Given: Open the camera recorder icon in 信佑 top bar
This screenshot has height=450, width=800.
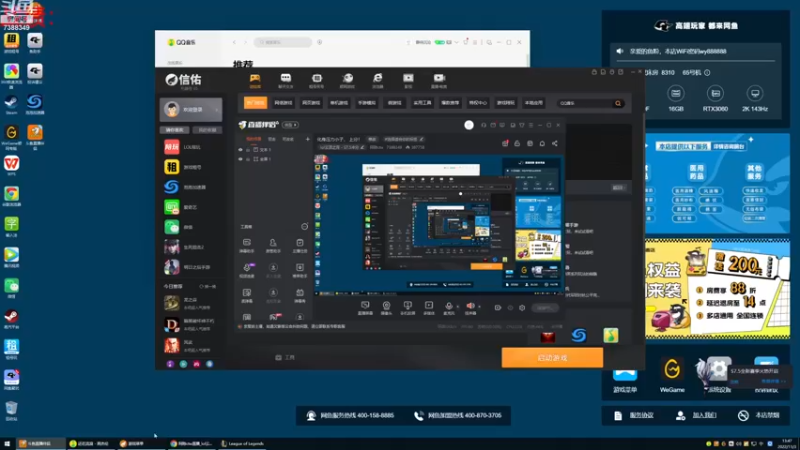Looking at the screenshot, I should click(x=439, y=80).
